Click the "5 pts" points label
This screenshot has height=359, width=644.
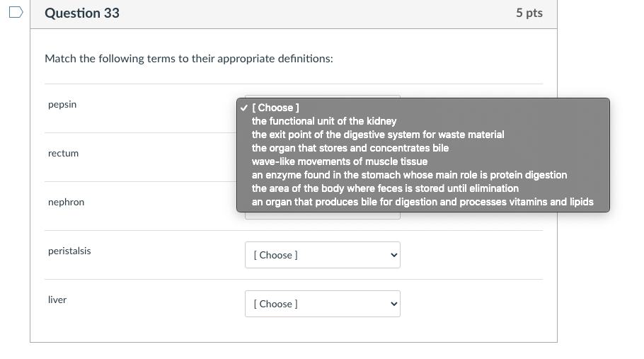pos(529,13)
